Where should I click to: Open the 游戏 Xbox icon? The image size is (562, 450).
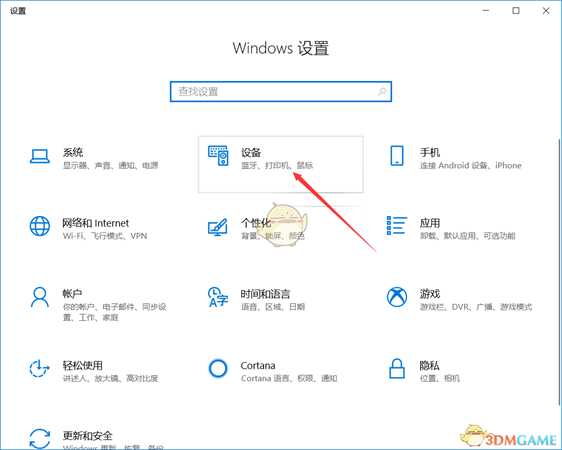tap(397, 297)
